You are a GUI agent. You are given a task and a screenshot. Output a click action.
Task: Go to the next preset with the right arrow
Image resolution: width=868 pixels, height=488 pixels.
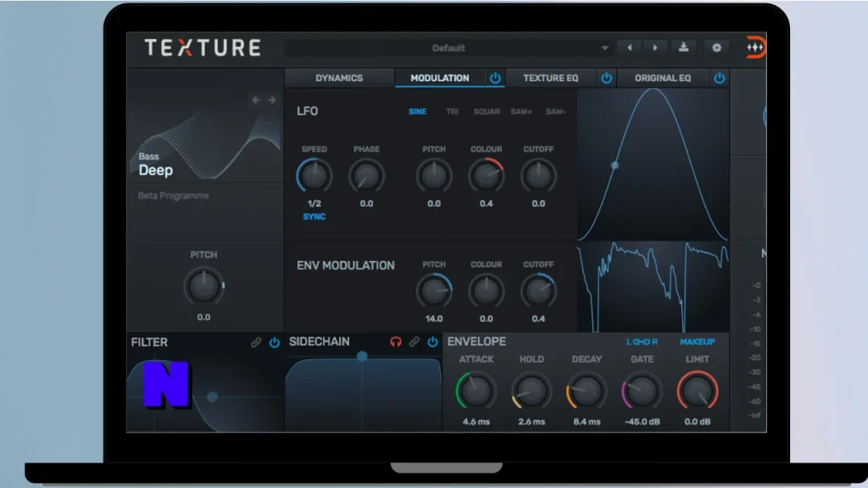pos(655,47)
